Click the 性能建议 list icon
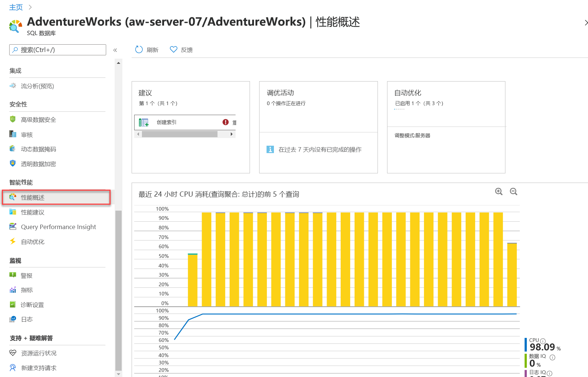Image resolution: width=588 pixels, height=377 pixels. [13, 212]
